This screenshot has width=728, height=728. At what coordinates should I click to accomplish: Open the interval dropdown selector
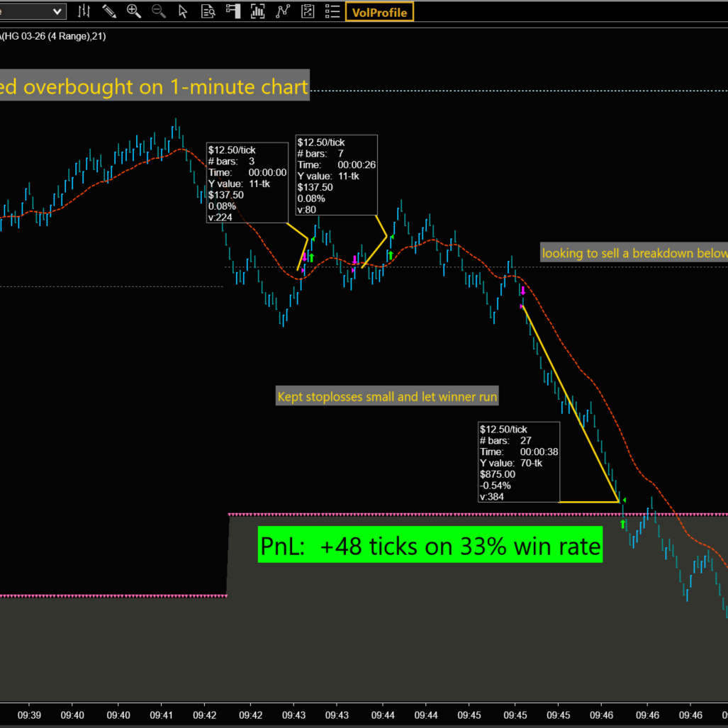(32, 11)
